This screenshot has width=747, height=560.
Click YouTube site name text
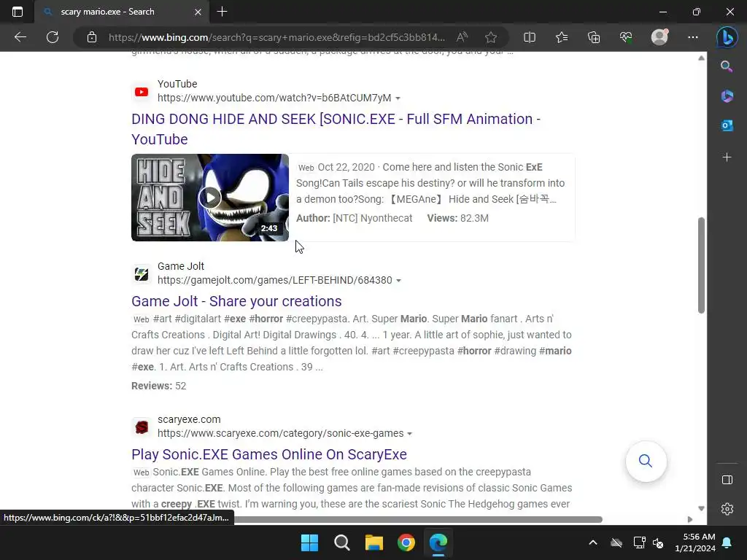click(177, 85)
